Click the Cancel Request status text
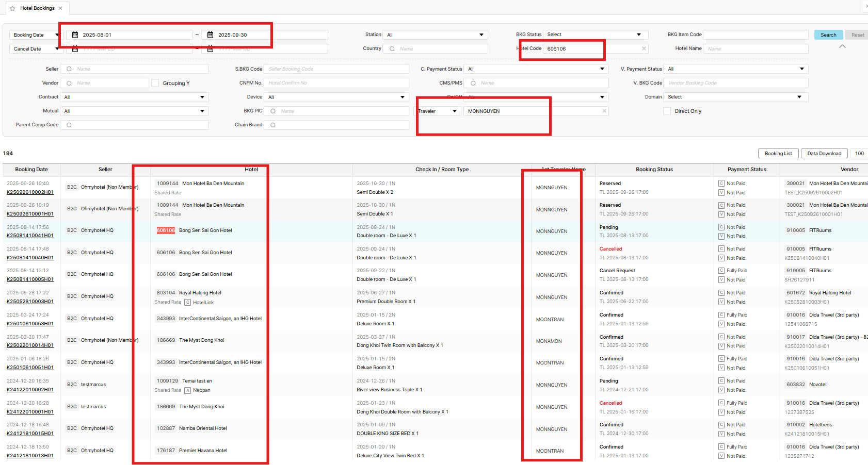Viewport: 868px width, 465px height. (x=617, y=271)
